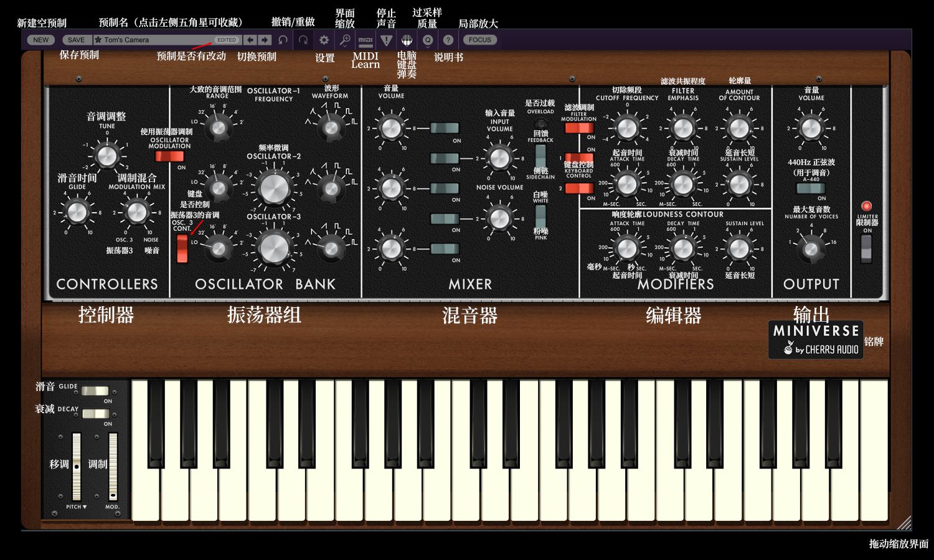The image size is (934, 560).
Task: Click the Loudness Contour ATTACK TIME knob
Action: tap(627, 248)
